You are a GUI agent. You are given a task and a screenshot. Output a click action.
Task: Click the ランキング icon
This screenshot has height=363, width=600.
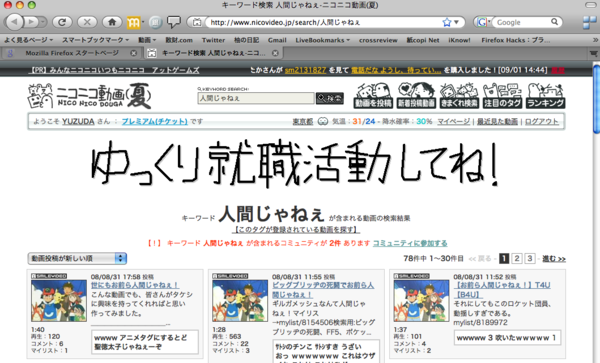pyautogui.click(x=545, y=95)
